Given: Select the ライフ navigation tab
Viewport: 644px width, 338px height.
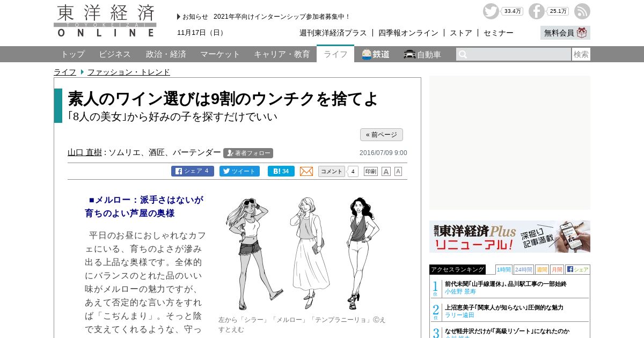Looking at the screenshot, I should point(335,54).
